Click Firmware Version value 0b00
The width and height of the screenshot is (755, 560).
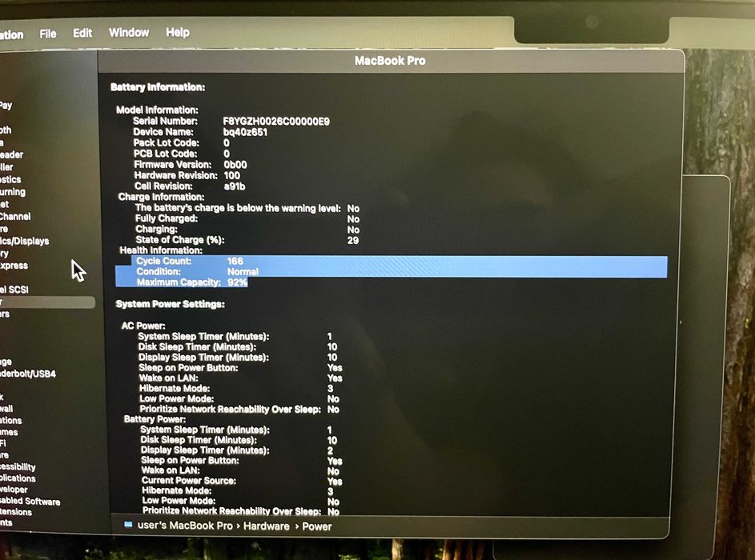click(235, 165)
